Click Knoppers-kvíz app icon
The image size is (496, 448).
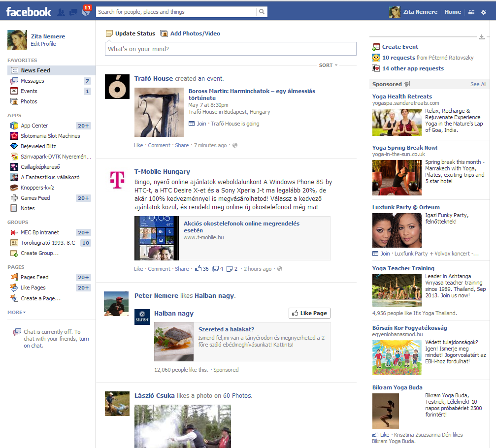pyautogui.click(x=14, y=188)
